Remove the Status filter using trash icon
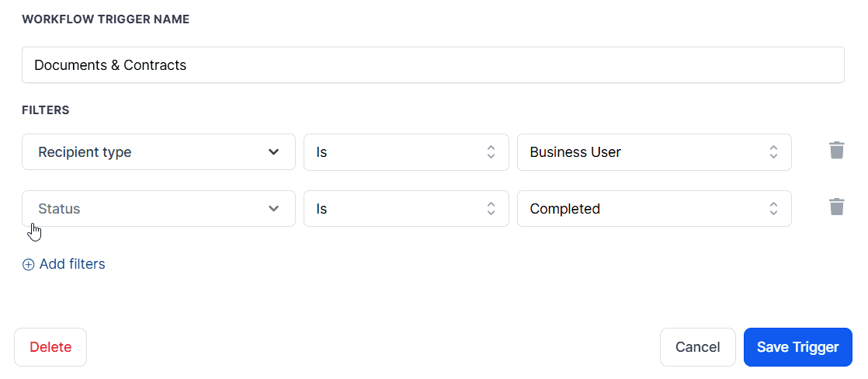 coord(836,207)
